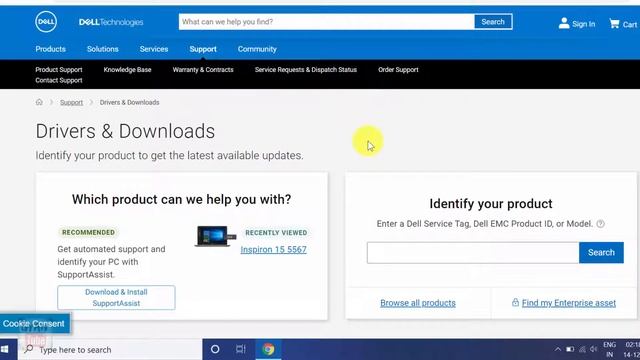The height and width of the screenshot is (360, 640).
Task: Open network icon in system tray
Action: (582, 349)
